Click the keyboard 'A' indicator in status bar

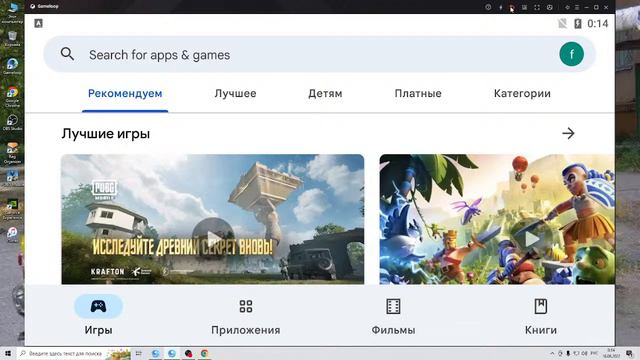click(x=38, y=23)
